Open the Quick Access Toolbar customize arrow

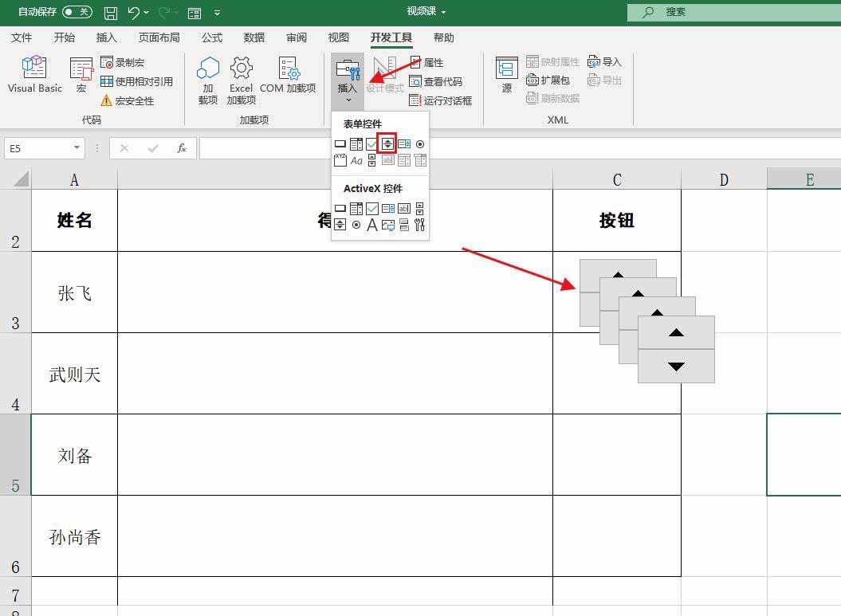point(217,13)
